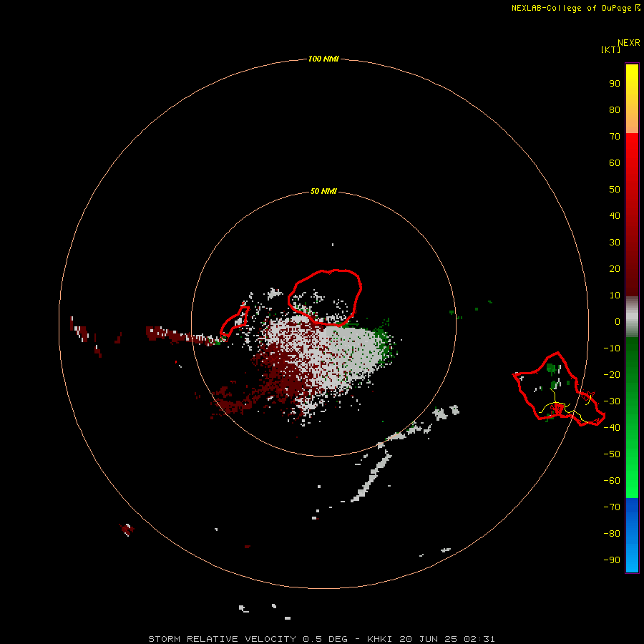Click the -30 value on the velocity scale
This screenshot has width=644, height=644.
click(x=612, y=401)
